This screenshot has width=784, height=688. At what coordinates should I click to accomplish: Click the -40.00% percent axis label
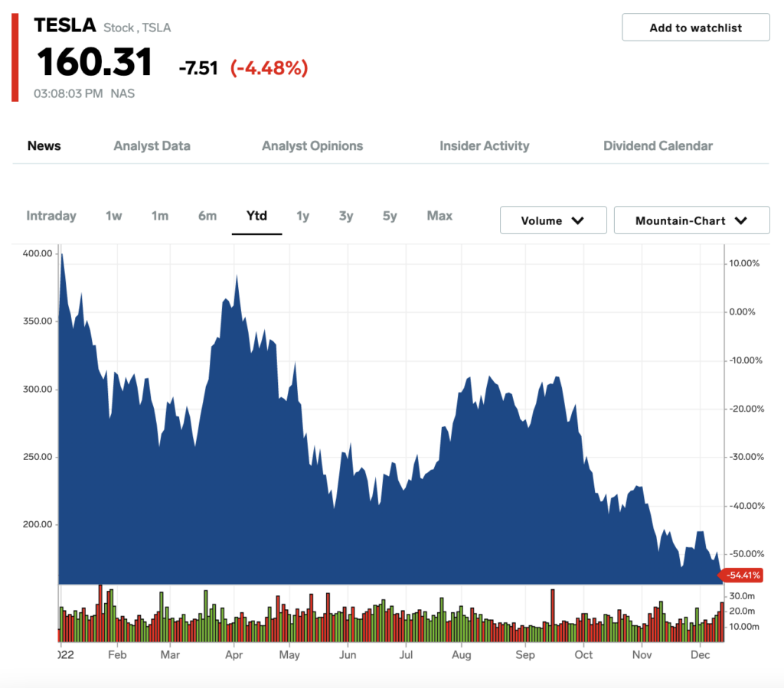(x=746, y=506)
